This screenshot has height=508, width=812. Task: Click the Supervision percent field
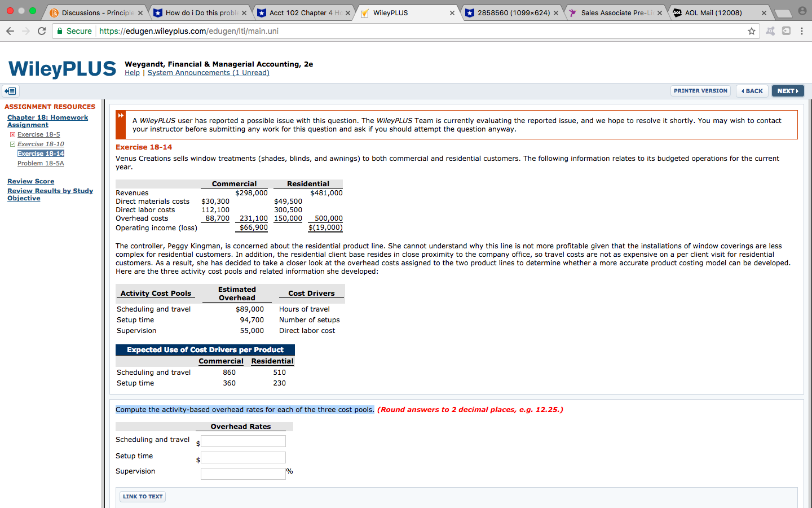[x=243, y=474]
